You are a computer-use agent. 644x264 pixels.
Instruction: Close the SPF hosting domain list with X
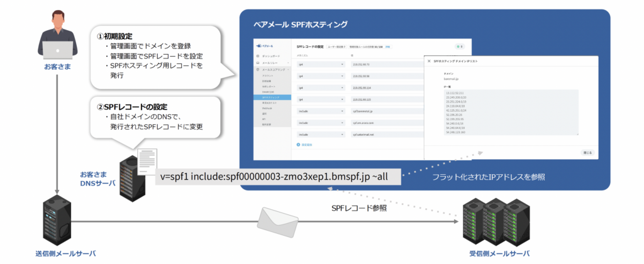(429, 62)
